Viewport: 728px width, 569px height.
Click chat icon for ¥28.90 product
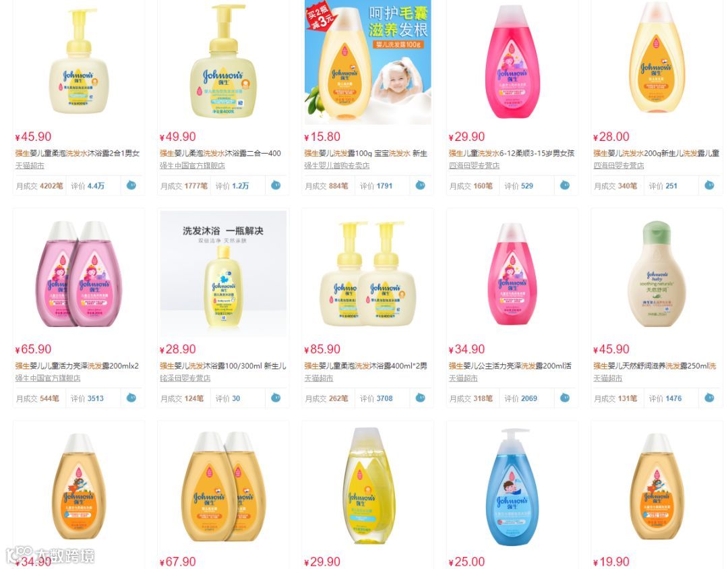pos(276,398)
